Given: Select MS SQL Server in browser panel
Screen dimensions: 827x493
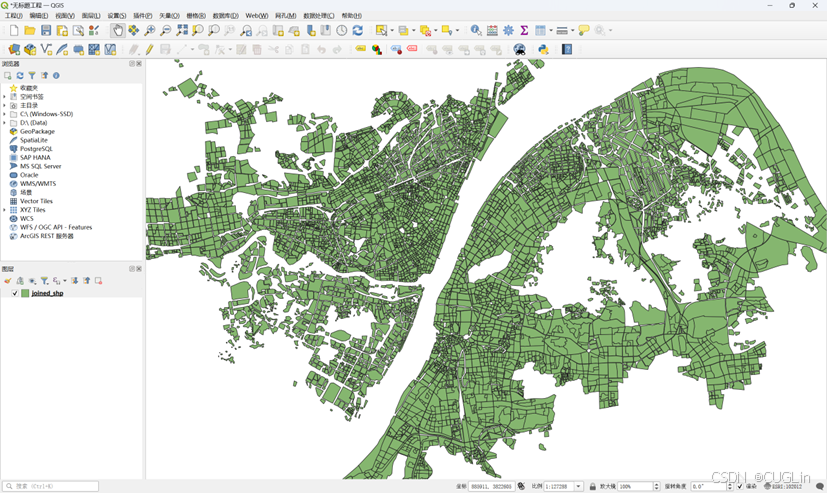Looking at the screenshot, I should [x=41, y=166].
